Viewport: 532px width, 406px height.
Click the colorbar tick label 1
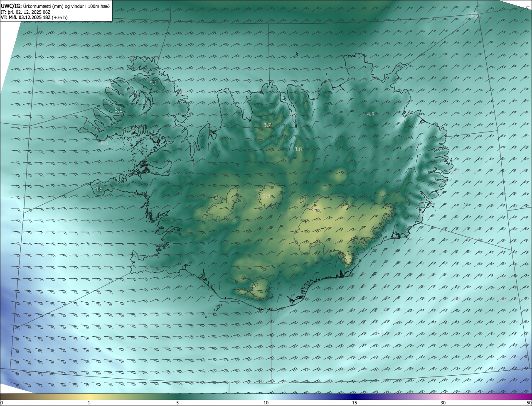click(x=89, y=403)
